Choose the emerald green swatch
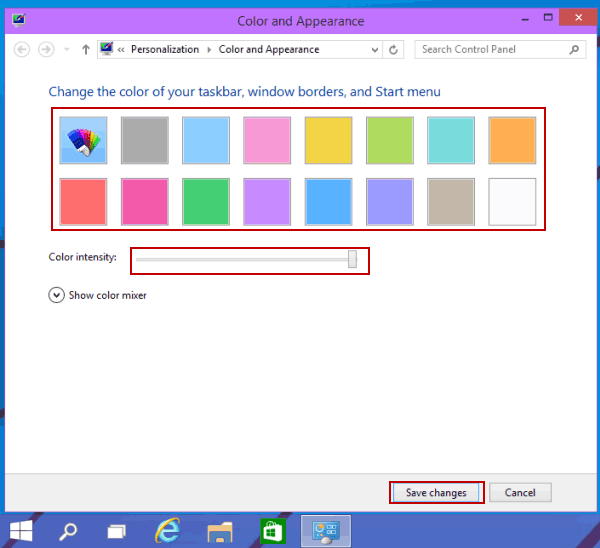Screen dimensions: 600x548 pyautogui.click(x=206, y=202)
